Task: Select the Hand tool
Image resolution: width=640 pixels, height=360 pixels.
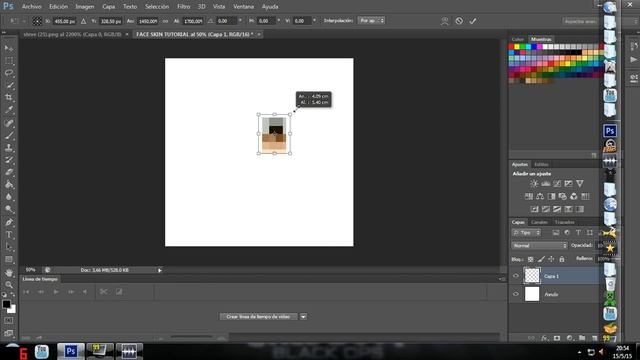Action: pos(9,273)
